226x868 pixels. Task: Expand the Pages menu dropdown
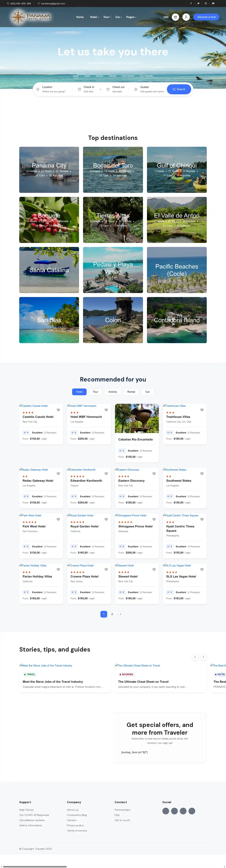131,17
